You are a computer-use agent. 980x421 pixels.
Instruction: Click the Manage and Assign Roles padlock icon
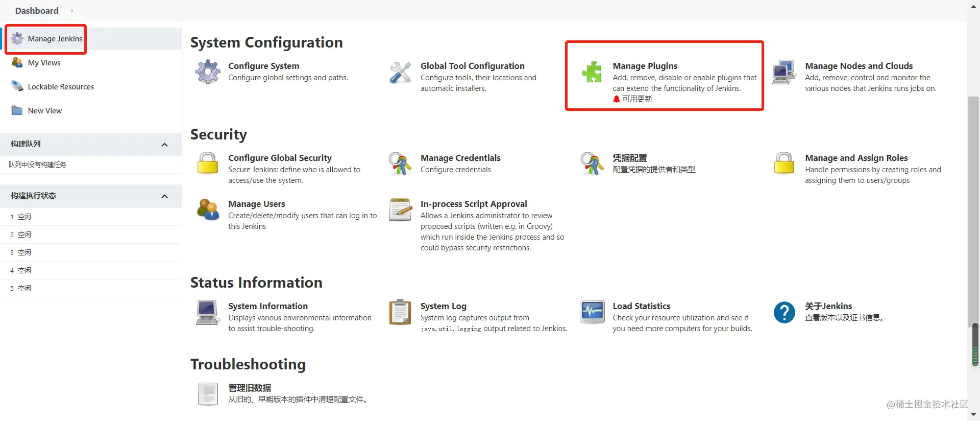784,163
